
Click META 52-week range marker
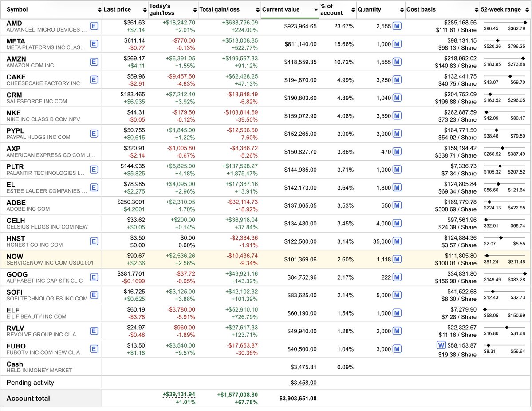pyautogui.click(x=497, y=40)
